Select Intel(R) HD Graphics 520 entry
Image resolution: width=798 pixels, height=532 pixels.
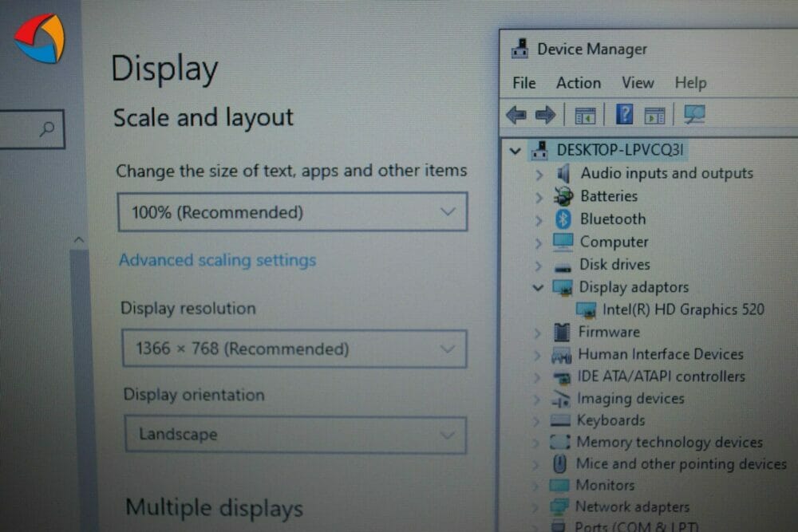tap(684, 309)
